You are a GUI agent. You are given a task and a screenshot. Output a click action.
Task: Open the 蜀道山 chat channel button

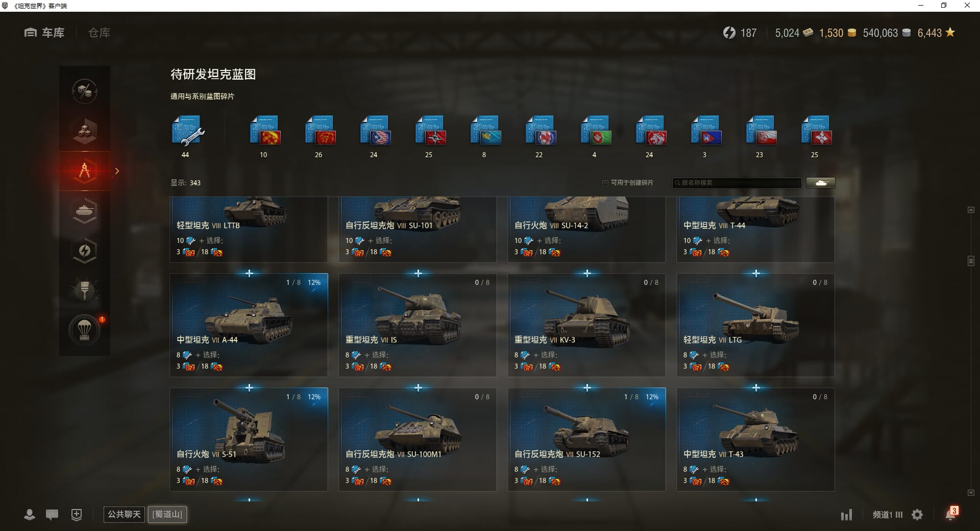point(167,514)
